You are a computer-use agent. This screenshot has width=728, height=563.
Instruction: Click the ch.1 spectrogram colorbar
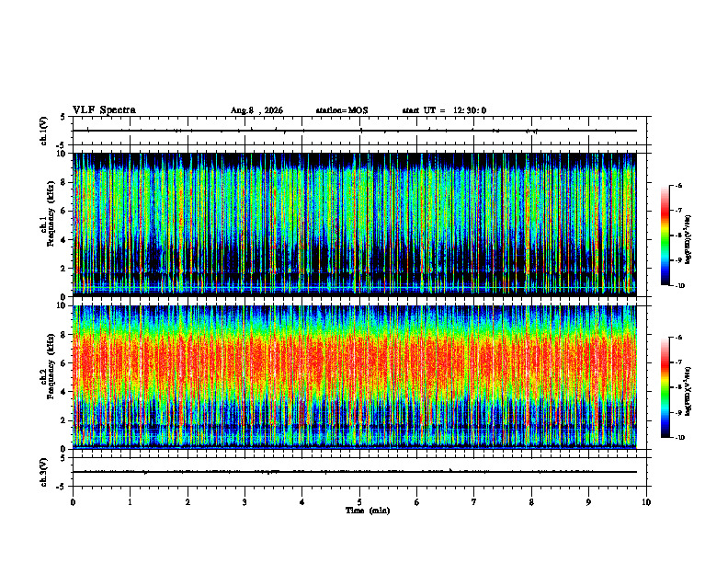coord(665,236)
